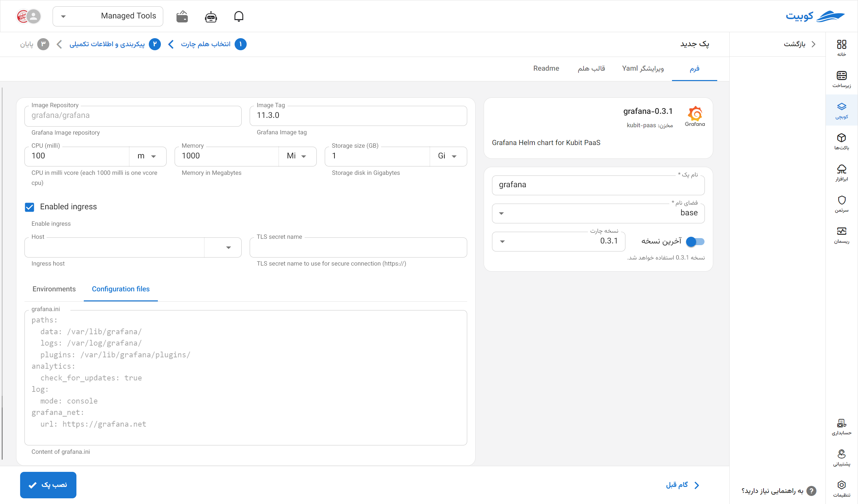This screenshot has width=858, height=504.
Task: Open تنظیمات (Settings) sidebar item
Action: [x=841, y=489]
